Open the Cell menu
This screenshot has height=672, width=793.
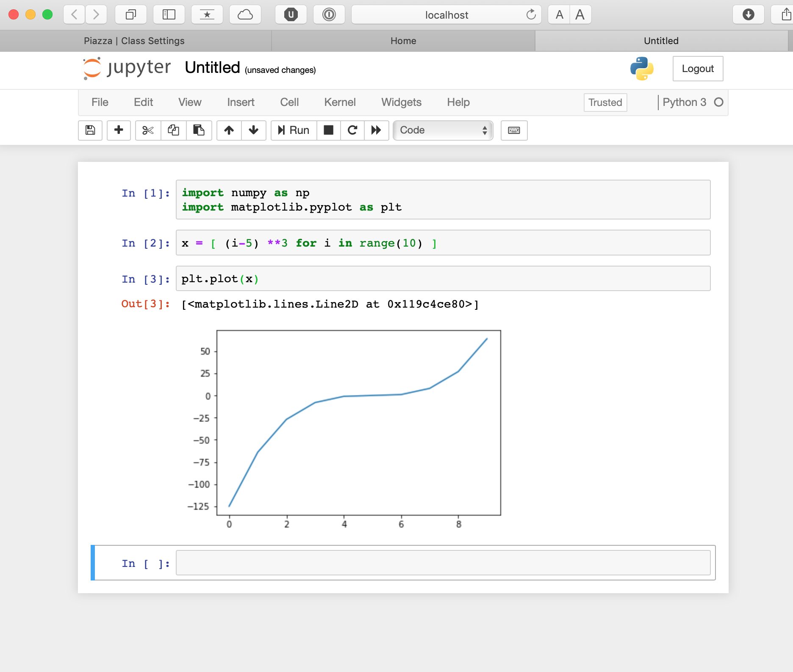tap(289, 102)
